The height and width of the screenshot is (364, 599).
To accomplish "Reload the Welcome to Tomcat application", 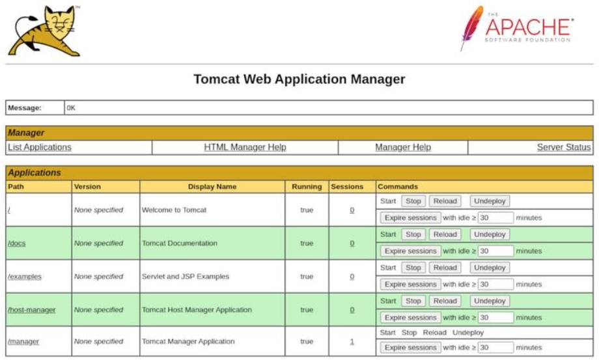I will pos(445,201).
